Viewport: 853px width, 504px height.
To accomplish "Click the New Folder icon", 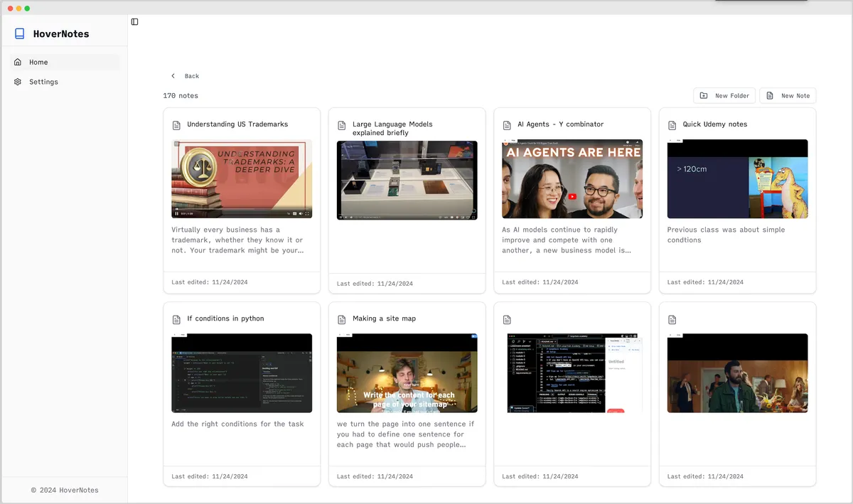I will pyautogui.click(x=704, y=96).
